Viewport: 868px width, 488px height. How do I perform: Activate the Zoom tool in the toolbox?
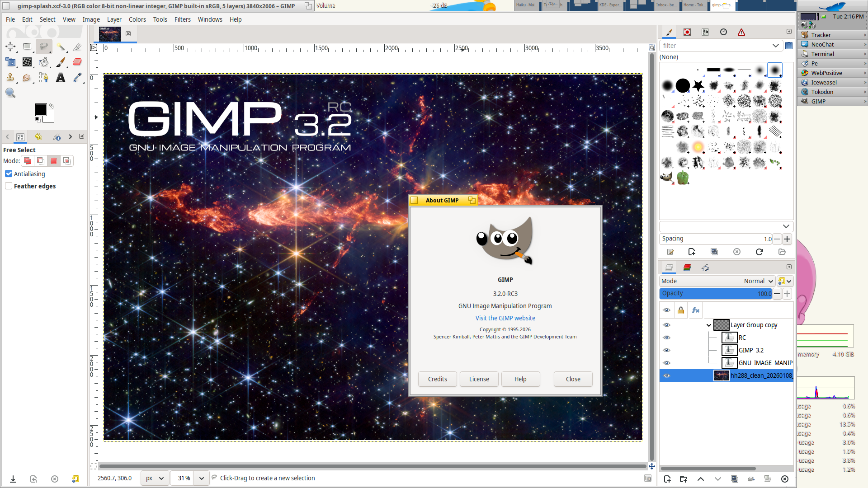(x=10, y=93)
